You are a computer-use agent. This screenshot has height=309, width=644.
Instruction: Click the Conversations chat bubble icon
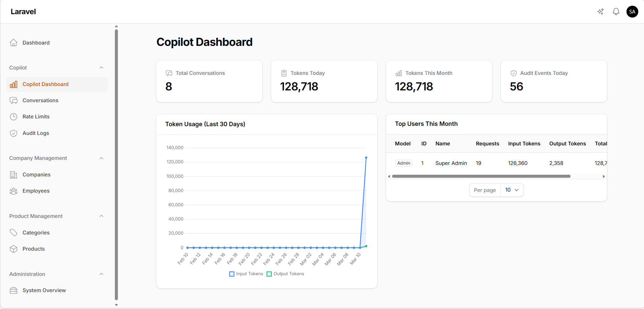click(x=13, y=101)
